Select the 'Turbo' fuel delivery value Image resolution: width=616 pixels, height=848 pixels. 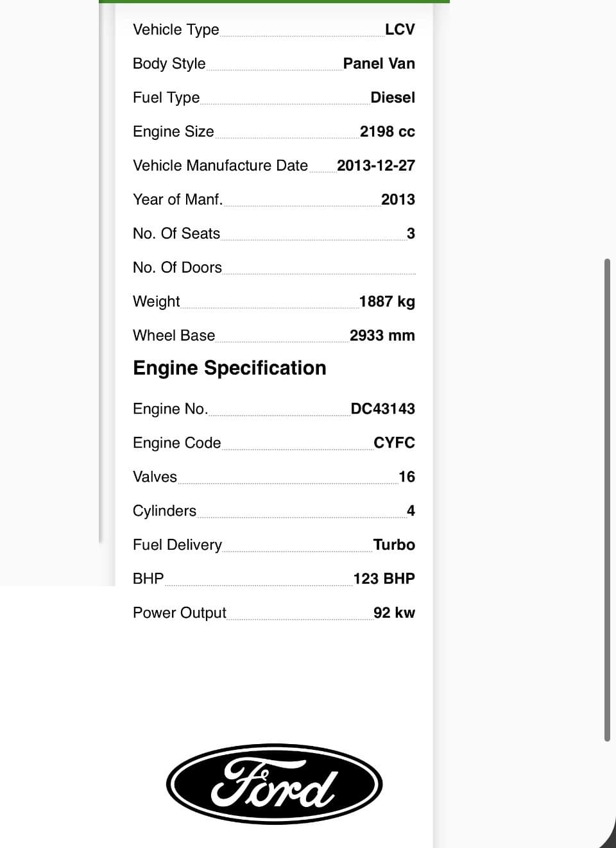(x=394, y=545)
